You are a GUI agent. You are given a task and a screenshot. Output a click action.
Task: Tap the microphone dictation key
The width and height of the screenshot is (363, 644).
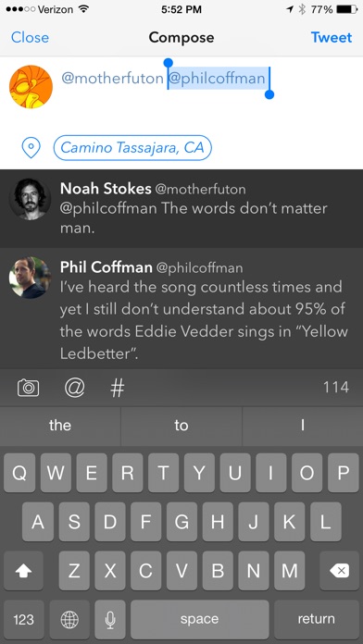[x=110, y=619]
